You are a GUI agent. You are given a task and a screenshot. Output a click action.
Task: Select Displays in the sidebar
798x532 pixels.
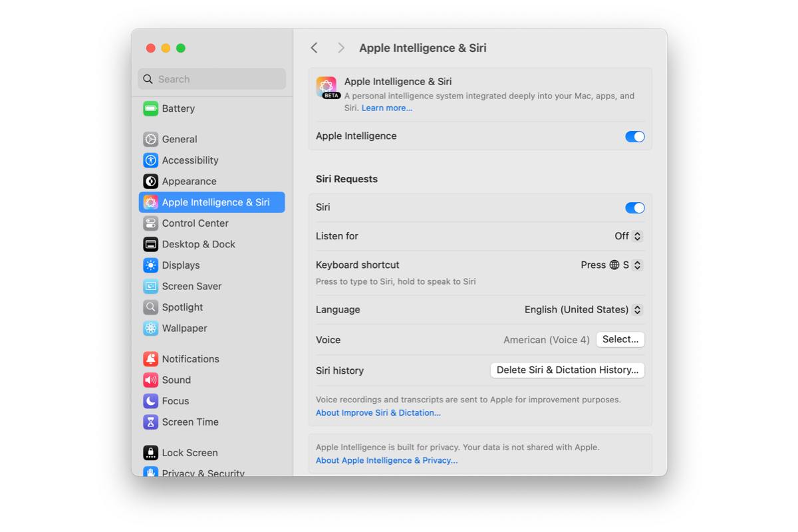(x=211, y=265)
